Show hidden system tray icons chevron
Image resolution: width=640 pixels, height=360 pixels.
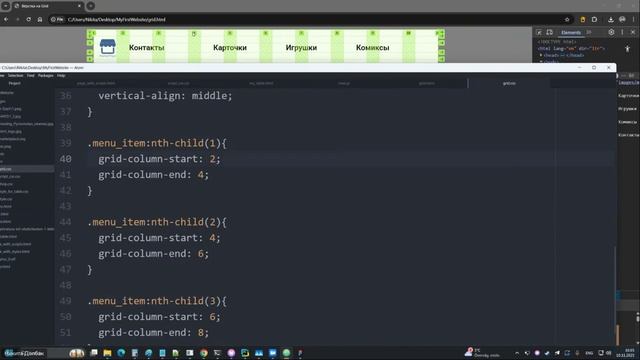click(x=517, y=353)
